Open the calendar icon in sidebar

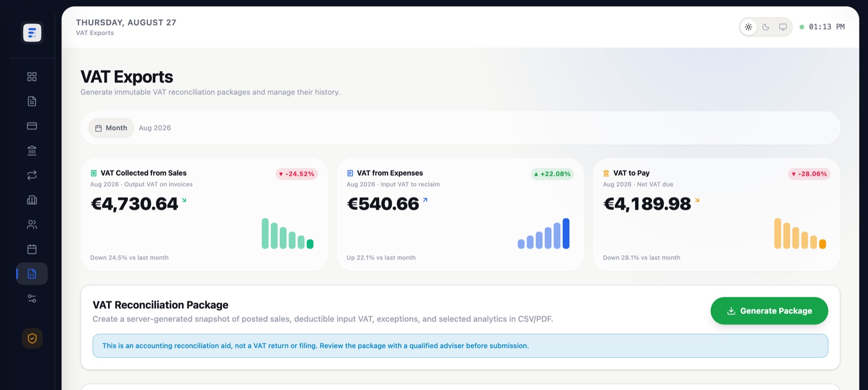pyautogui.click(x=32, y=249)
